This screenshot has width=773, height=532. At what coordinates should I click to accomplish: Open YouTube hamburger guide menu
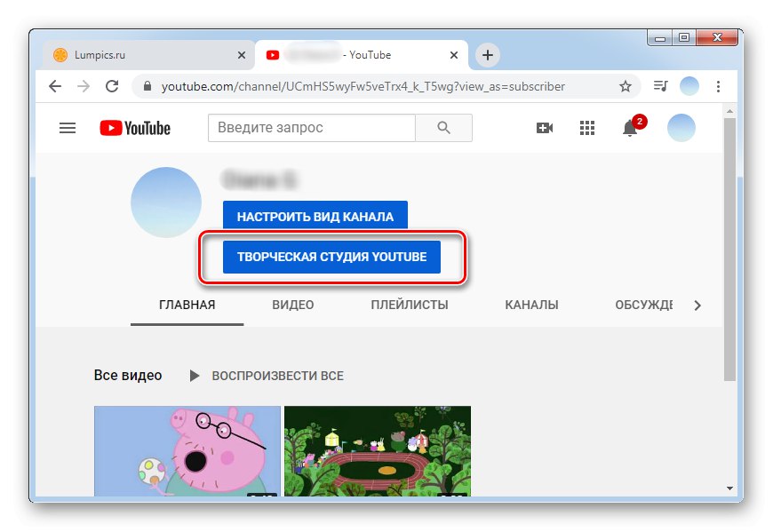pyautogui.click(x=68, y=128)
